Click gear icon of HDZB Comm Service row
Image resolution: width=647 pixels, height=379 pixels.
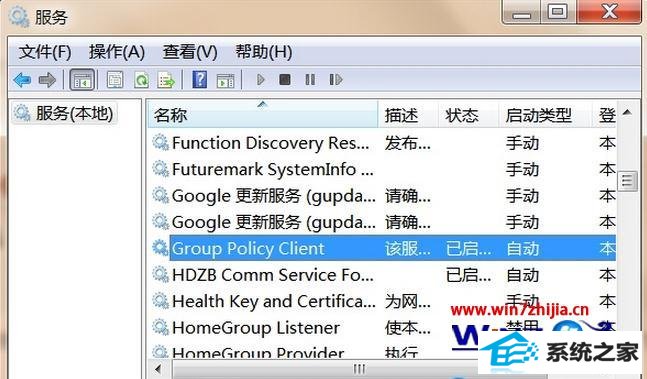click(x=161, y=275)
